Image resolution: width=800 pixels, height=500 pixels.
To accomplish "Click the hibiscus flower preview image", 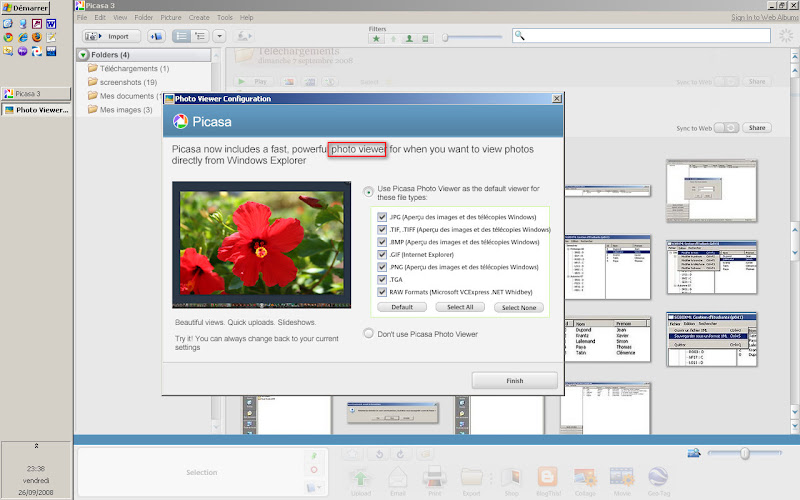I will pyautogui.click(x=261, y=245).
